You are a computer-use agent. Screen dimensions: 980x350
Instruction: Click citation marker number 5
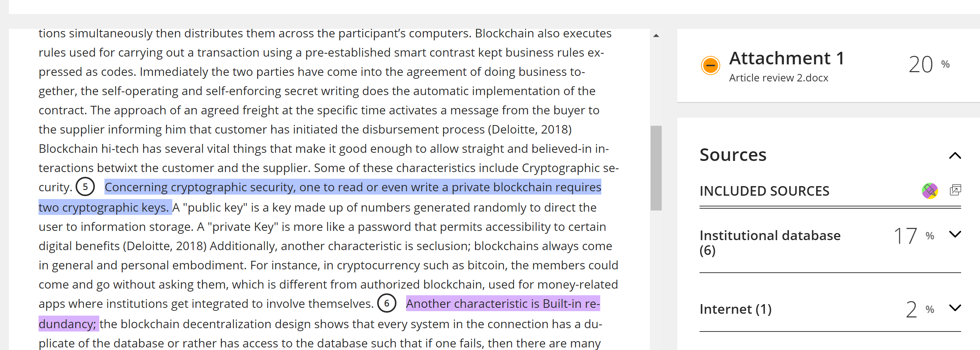[85, 186]
